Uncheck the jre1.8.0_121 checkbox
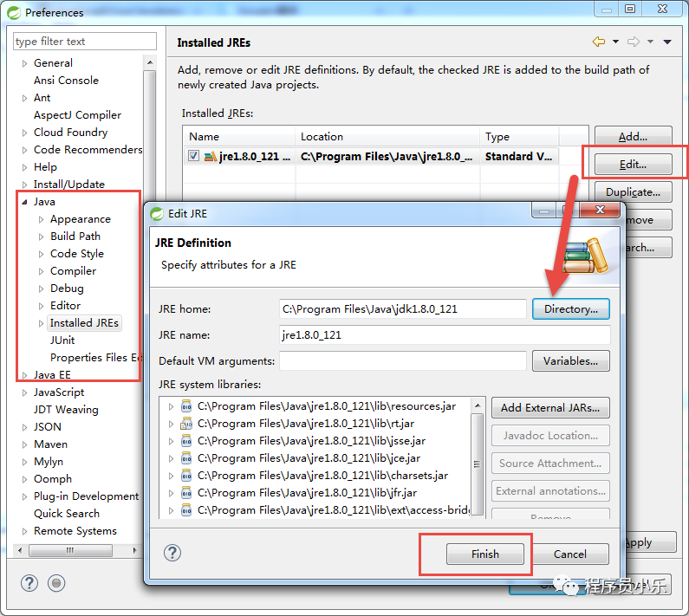 click(193, 156)
